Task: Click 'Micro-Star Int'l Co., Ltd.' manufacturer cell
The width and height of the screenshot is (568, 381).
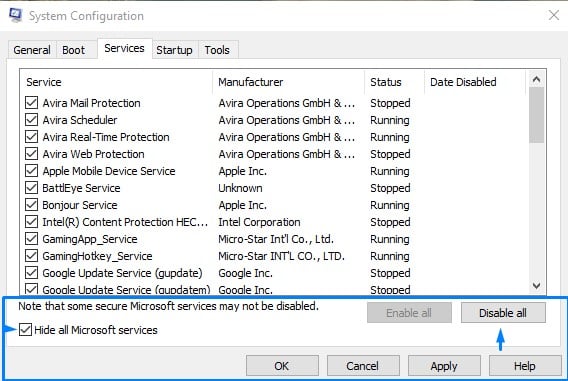Action: [276, 239]
